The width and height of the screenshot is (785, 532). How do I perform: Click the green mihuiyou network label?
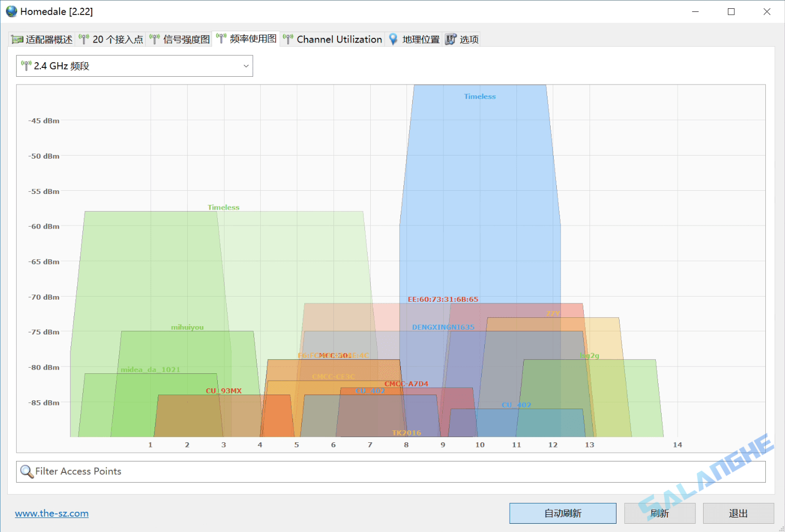(187, 327)
